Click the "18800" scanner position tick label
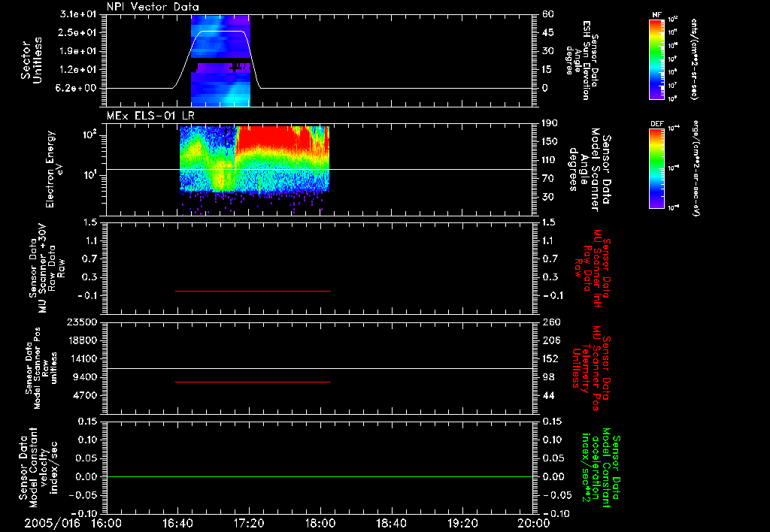The width and height of the screenshot is (770, 532). coord(81,340)
